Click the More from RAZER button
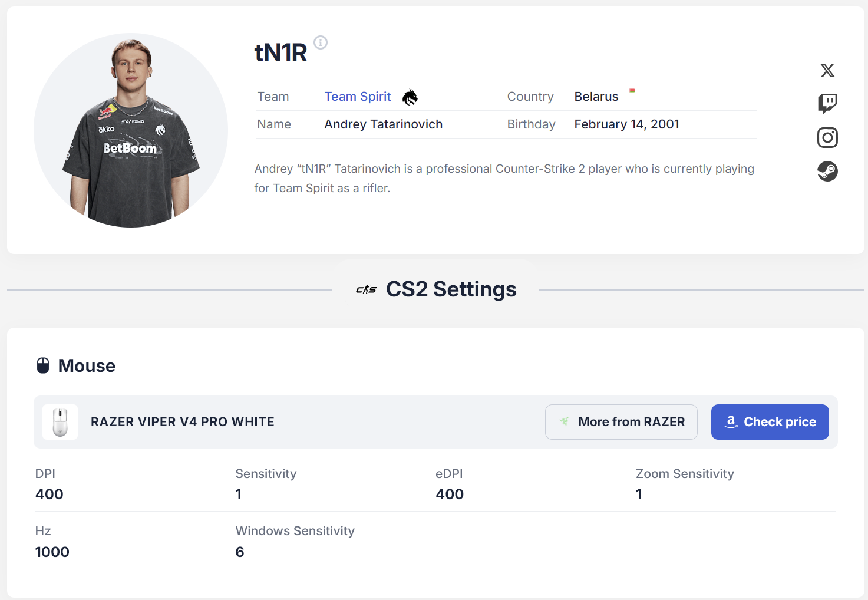Image resolution: width=868 pixels, height=600 pixels. tap(621, 422)
